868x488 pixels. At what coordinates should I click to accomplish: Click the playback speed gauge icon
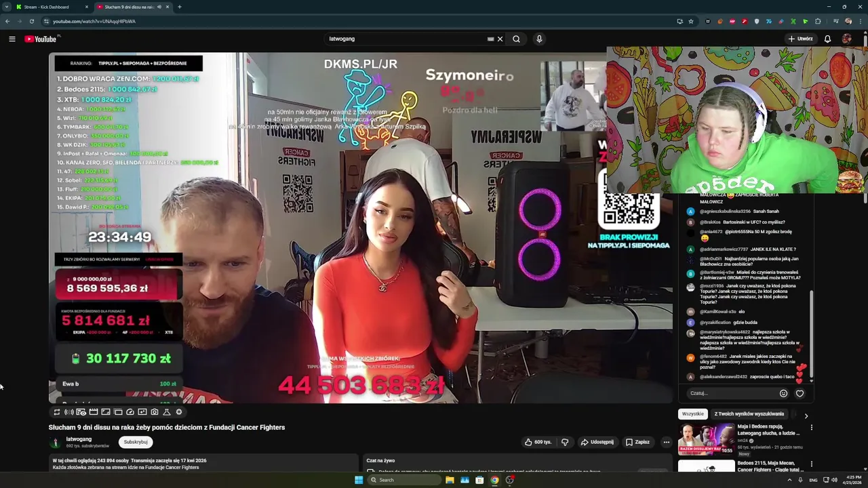[x=130, y=411]
